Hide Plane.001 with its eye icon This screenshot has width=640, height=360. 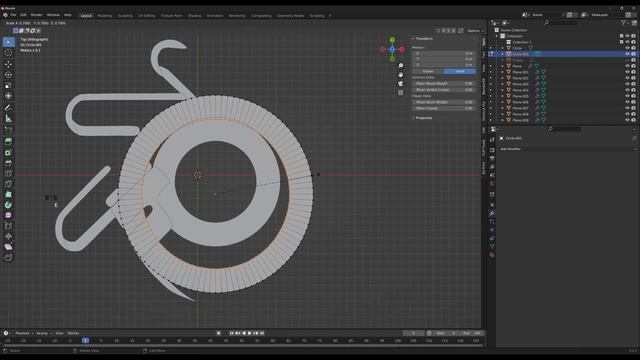[627, 72]
